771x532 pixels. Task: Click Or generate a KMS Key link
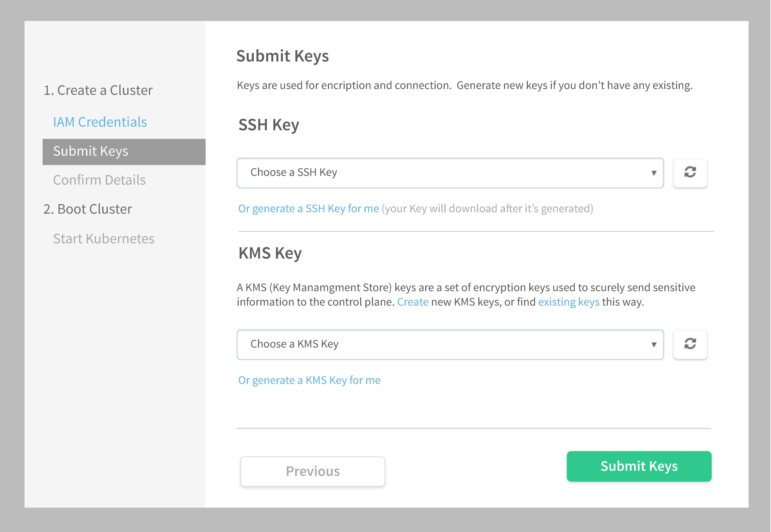pyautogui.click(x=309, y=380)
